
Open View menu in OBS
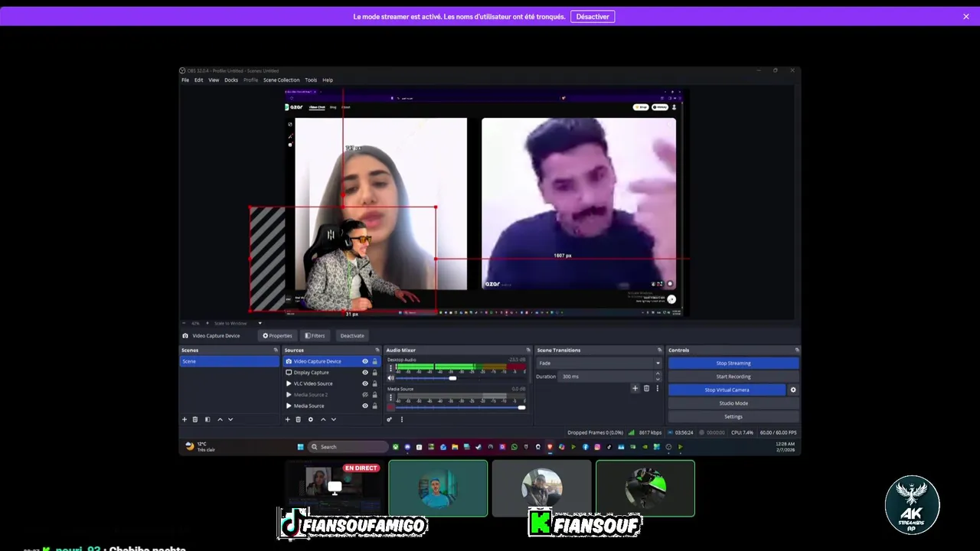point(214,80)
